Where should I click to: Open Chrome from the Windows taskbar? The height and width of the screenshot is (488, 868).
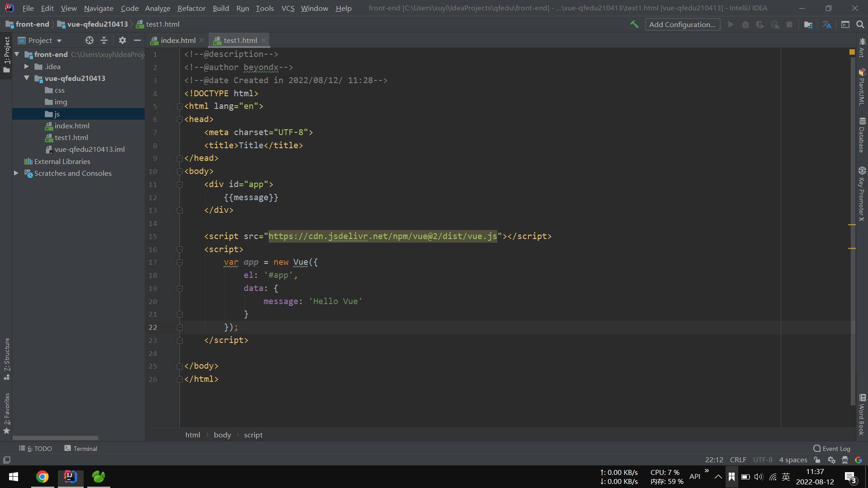(42, 477)
